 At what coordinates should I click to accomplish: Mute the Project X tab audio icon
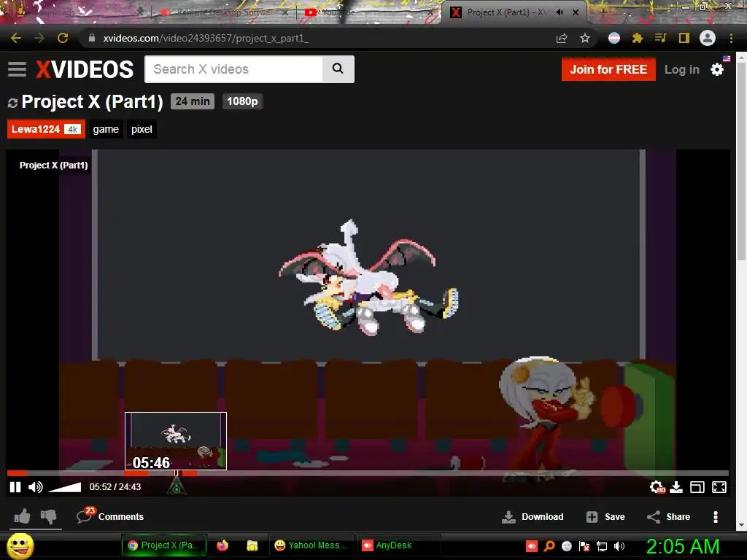tap(560, 12)
